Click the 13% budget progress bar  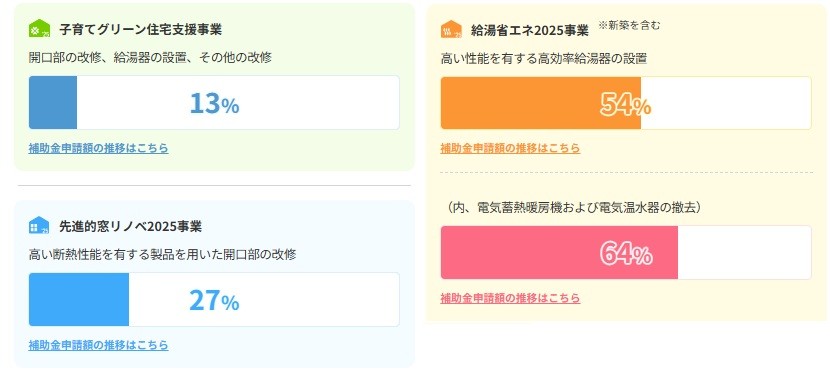[214, 103]
